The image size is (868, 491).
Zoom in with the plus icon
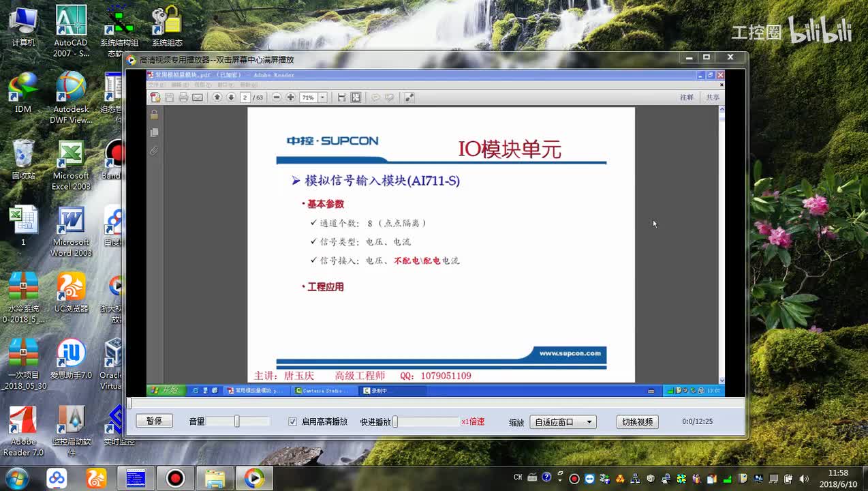[291, 98]
